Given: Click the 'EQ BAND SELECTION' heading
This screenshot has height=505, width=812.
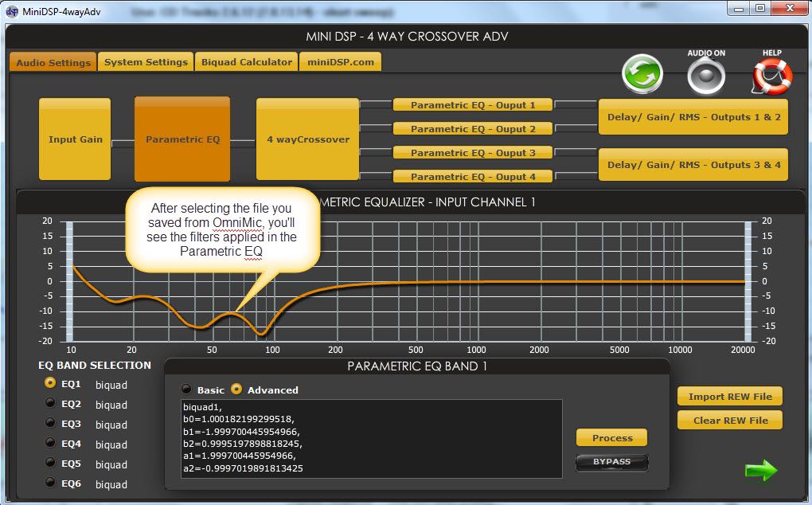Looking at the screenshot, I should (x=95, y=365).
